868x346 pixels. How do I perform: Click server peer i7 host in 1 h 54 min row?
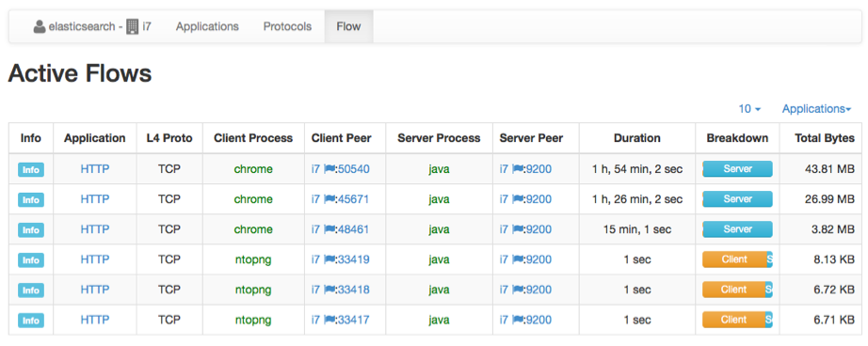click(x=504, y=169)
